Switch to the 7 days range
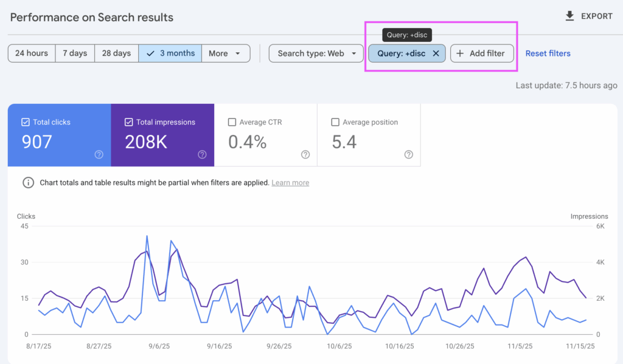623x364 pixels. coord(74,53)
